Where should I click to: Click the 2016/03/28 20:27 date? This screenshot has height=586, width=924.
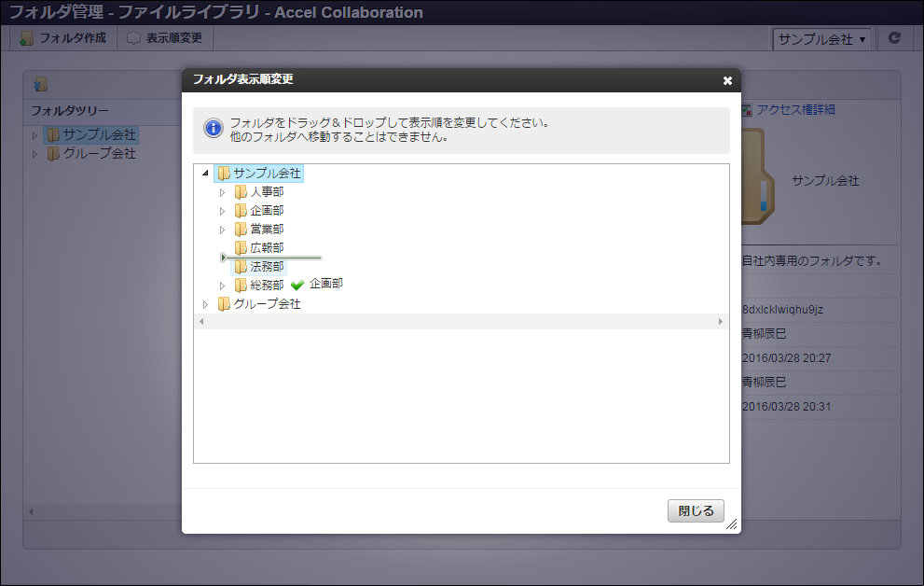787,358
